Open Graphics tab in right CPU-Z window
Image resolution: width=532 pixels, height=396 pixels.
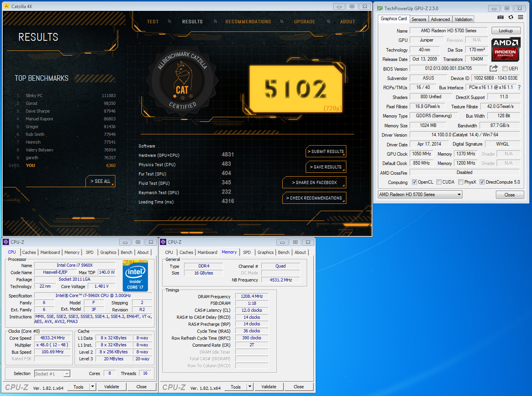[x=266, y=252]
